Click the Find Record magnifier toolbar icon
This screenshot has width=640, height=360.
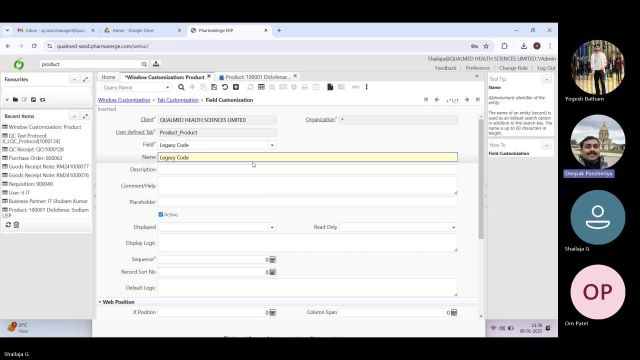pyautogui.click(x=181, y=87)
